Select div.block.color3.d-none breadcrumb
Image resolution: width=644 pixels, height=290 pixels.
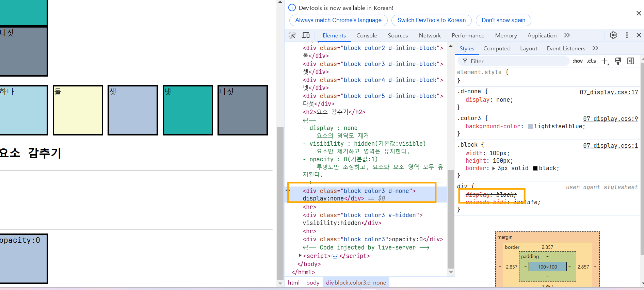pyautogui.click(x=356, y=283)
